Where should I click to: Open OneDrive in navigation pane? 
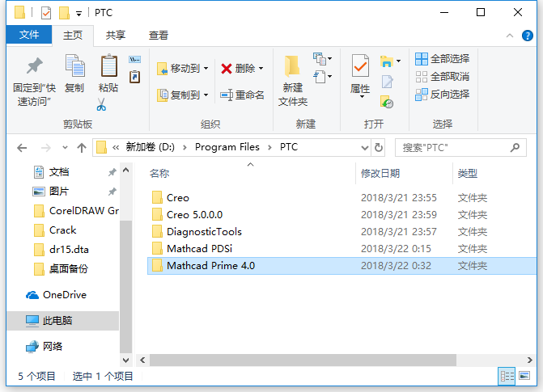pyautogui.click(x=56, y=295)
